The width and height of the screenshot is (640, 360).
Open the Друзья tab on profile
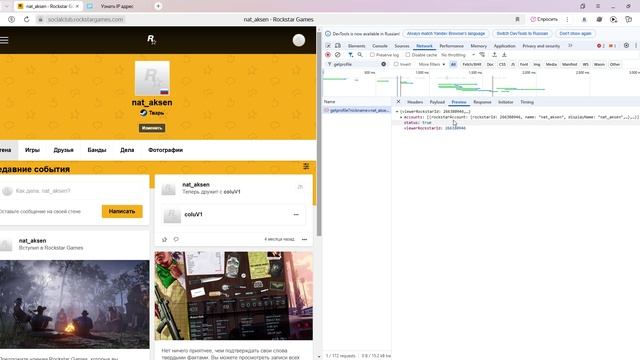63,150
